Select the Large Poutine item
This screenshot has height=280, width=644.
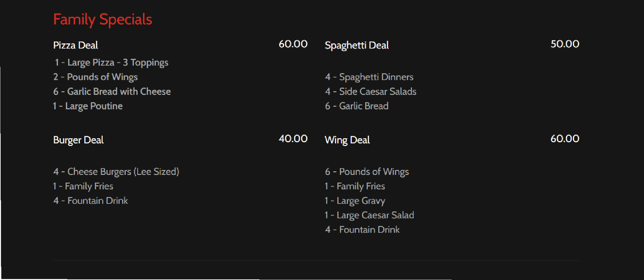click(88, 106)
